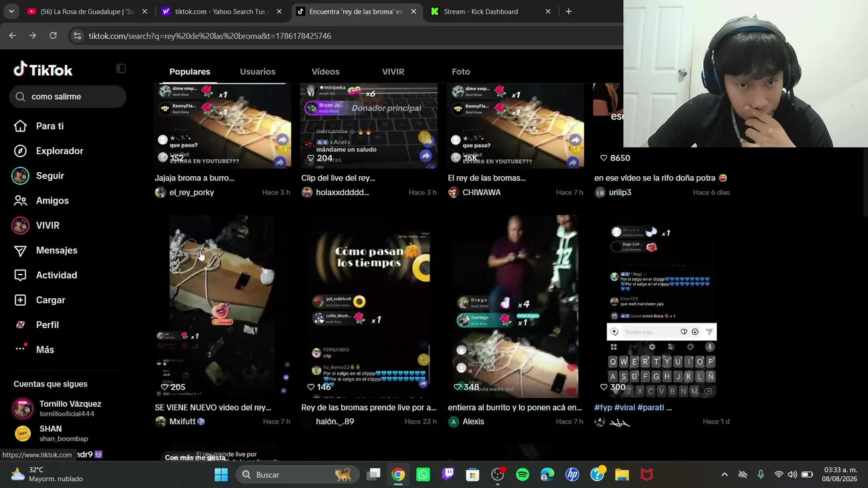Play the video with 300 likes
The height and width of the screenshot is (488, 868).
click(x=663, y=306)
